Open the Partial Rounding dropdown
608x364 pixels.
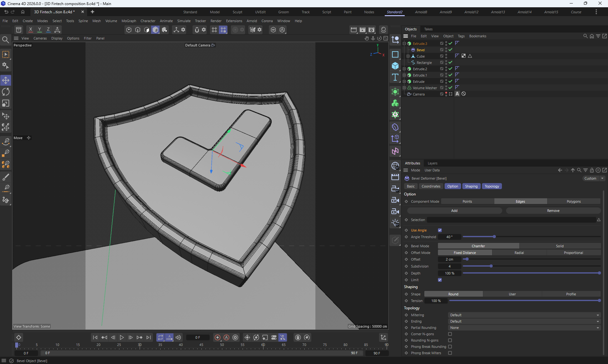(524, 328)
